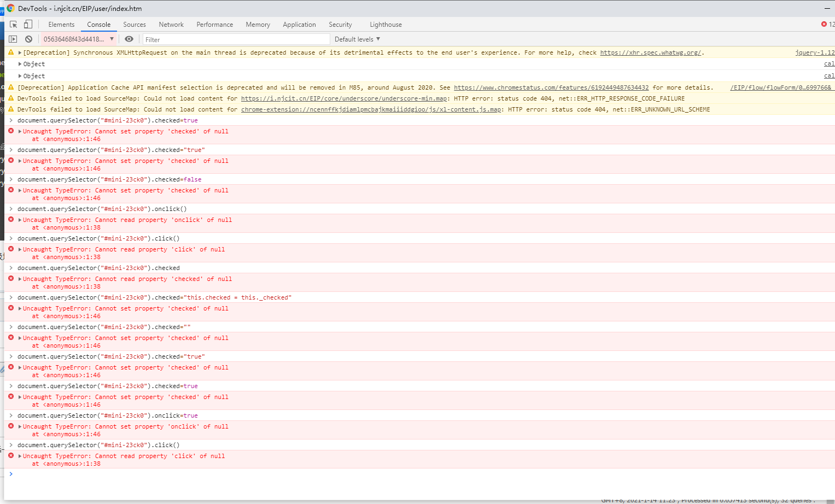Expand the error setting 'onclick' of null

(x=20, y=427)
